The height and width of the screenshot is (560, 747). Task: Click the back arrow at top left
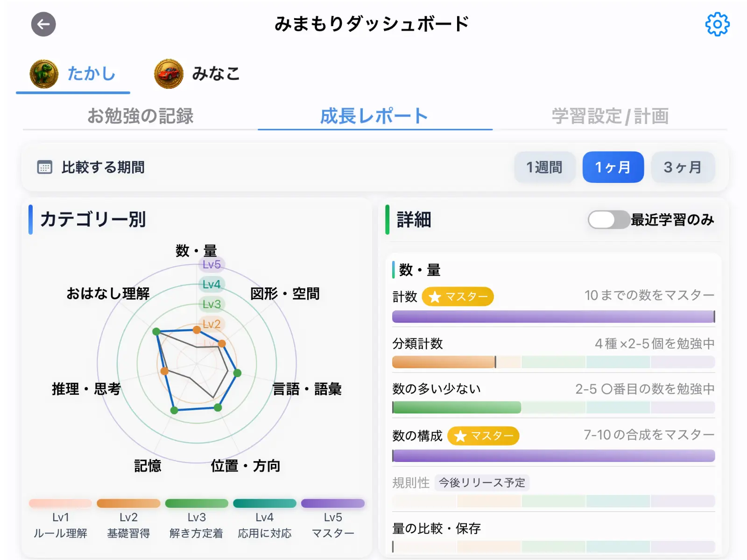point(43,25)
